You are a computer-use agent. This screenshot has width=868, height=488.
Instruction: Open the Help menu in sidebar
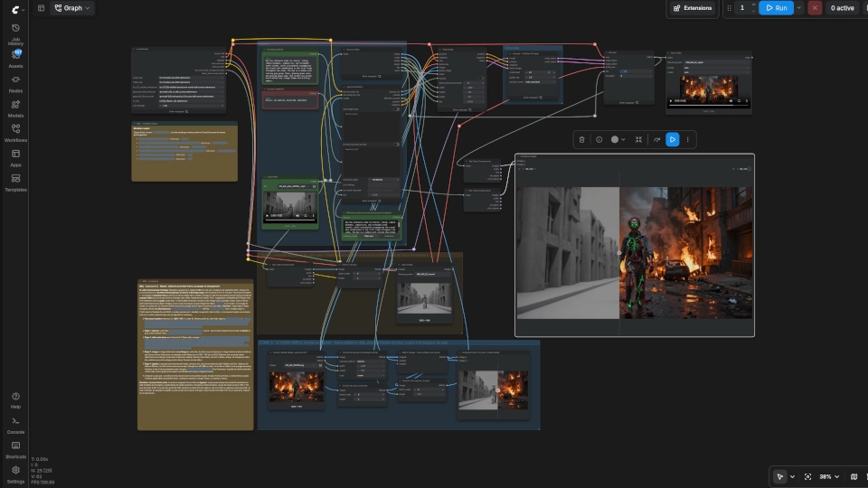pos(15,400)
